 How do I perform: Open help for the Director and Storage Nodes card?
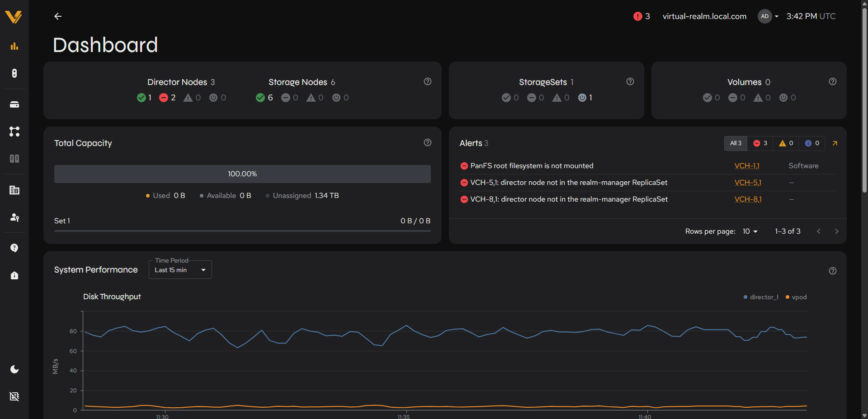click(x=428, y=81)
